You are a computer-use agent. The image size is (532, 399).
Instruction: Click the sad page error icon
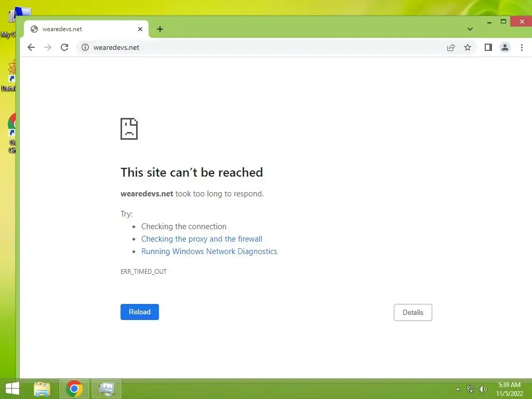[129, 129]
